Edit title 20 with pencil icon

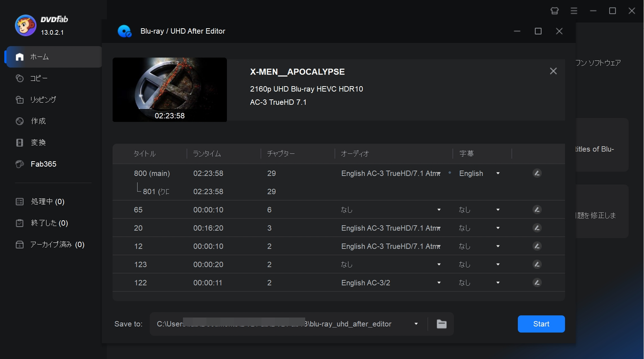coord(537,228)
